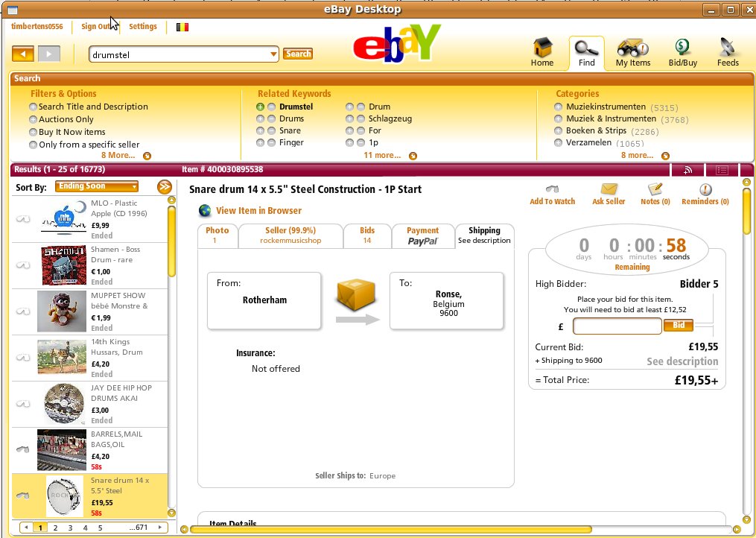Click the window menu icon in title bar

pos(13,10)
